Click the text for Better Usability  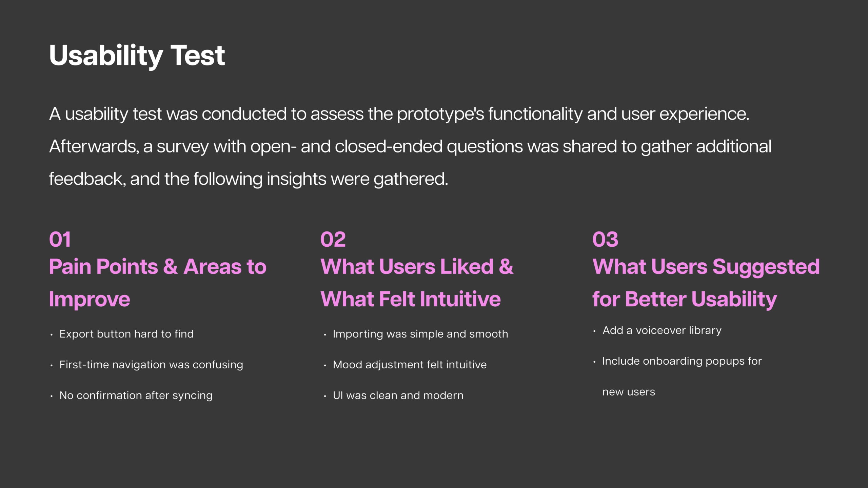(685, 300)
